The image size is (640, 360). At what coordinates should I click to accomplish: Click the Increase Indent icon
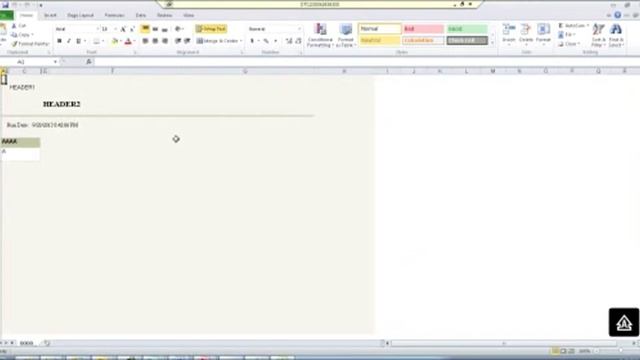tap(187, 41)
